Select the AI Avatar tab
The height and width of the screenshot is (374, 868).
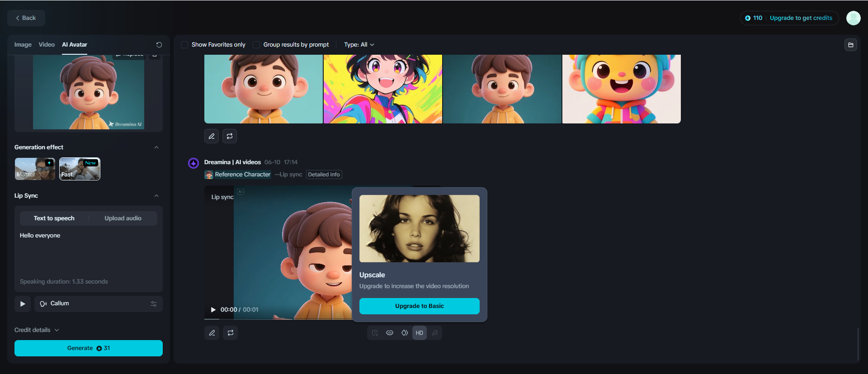pos(75,45)
